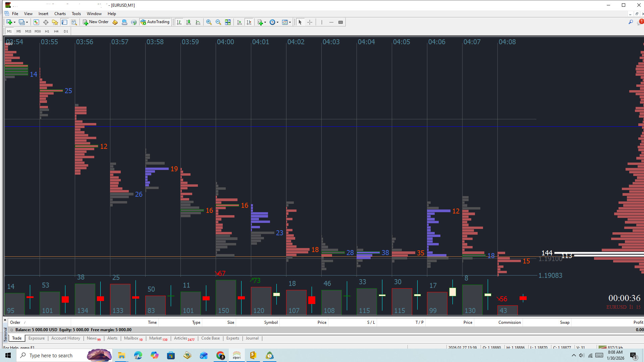644x362 pixels.
Task: Switch chart to line chart view
Action: pyautogui.click(x=198, y=22)
